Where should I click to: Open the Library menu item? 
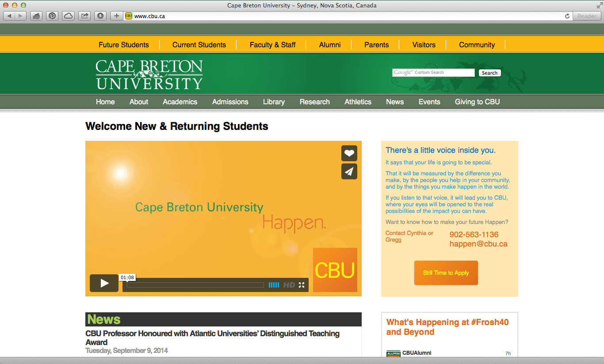[274, 102]
